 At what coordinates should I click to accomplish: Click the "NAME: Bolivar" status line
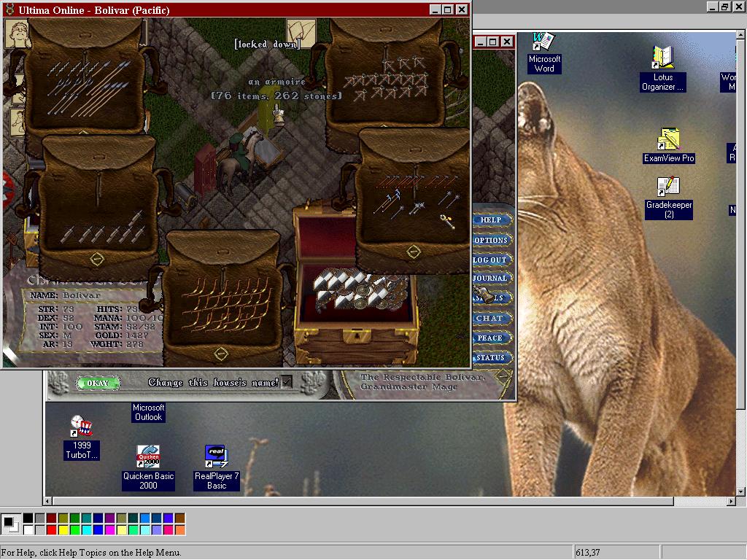[x=65, y=295]
